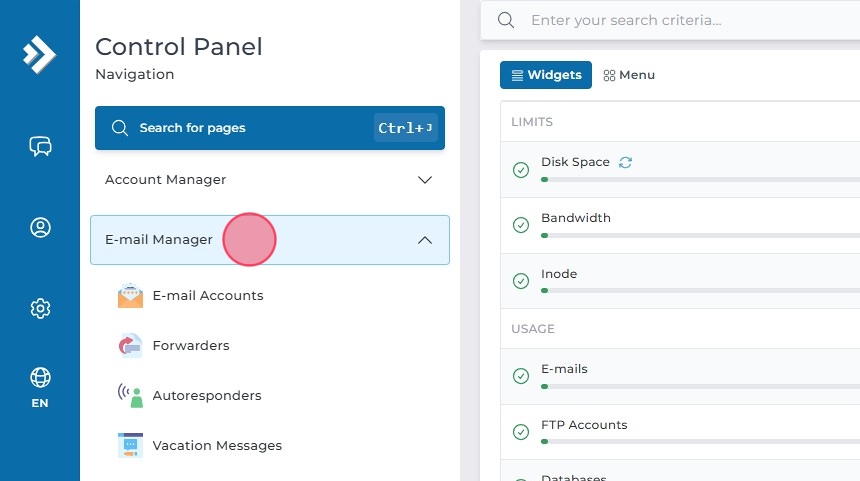This screenshot has height=481, width=860.
Task: Click the Autoresponders icon
Action: 130,396
